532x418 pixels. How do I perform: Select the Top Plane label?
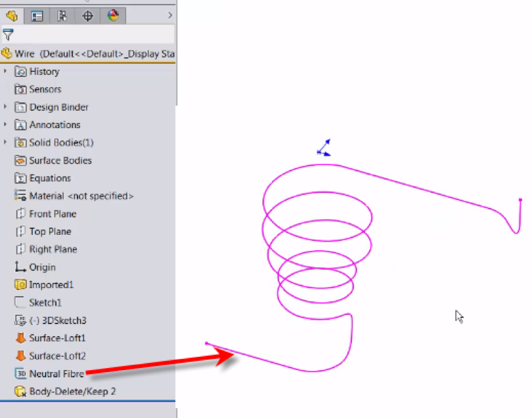click(x=50, y=232)
